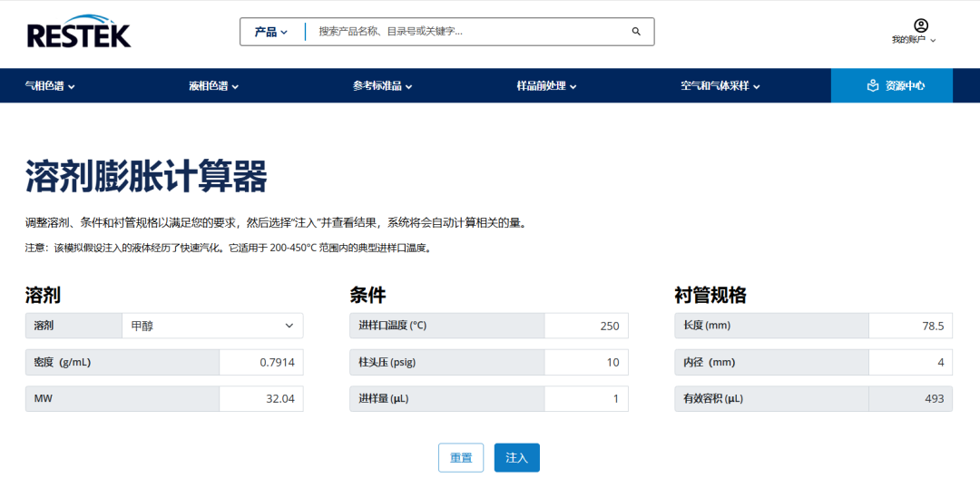The height and width of the screenshot is (498, 980).
Task: Click the 有效容积 (μL) value 493
Action: tap(911, 398)
